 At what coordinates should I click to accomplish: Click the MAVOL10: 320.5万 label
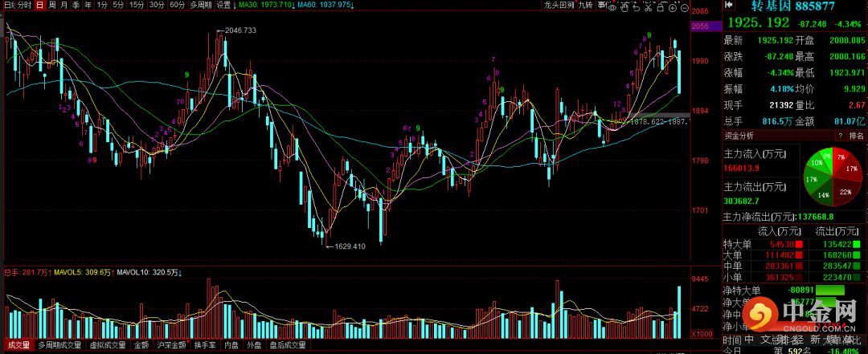[150, 273]
